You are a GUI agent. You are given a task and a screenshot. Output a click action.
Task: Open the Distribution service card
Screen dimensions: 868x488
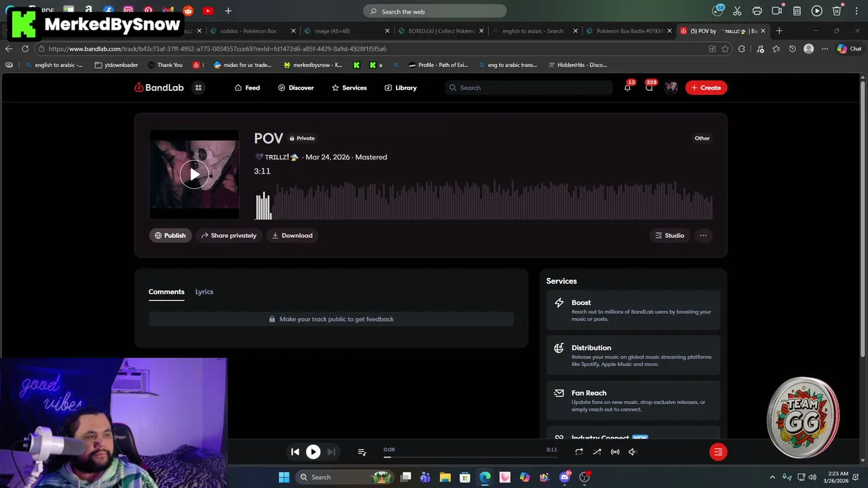click(x=633, y=355)
